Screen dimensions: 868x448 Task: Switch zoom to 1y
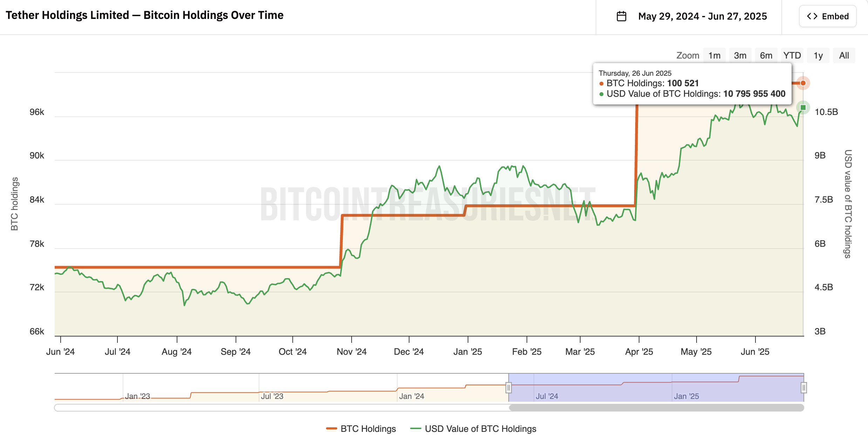pos(818,55)
